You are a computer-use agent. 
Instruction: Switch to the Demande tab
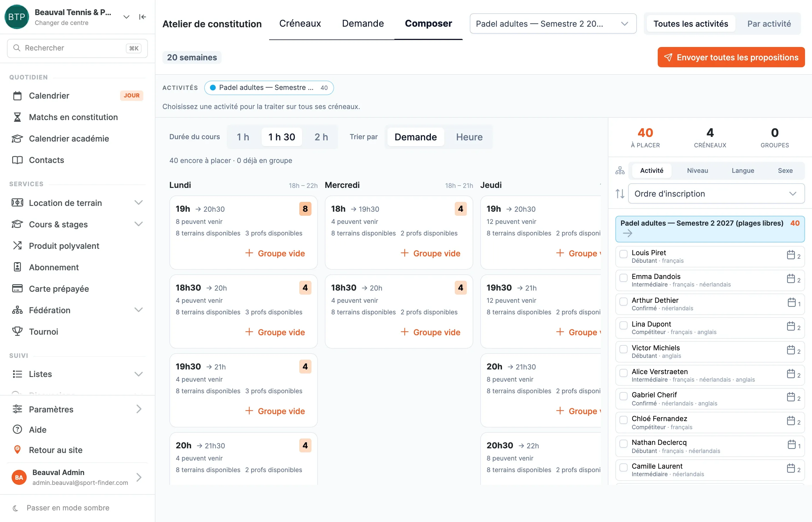(x=362, y=23)
